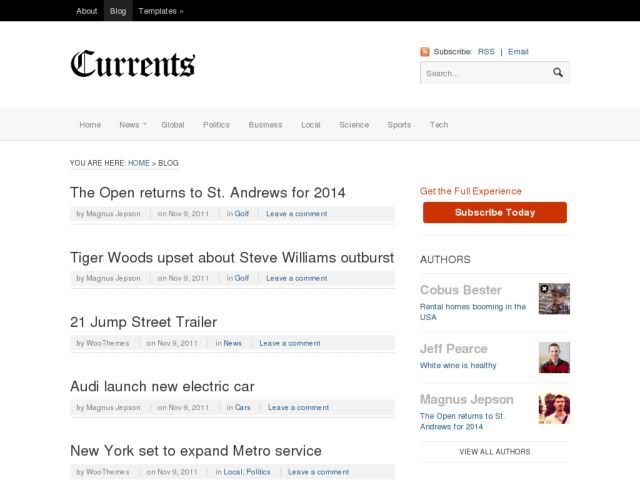The height and width of the screenshot is (480, 640).
Task: Open 'Audi launch new electric car' article
Action: pyautogui.click(x=162, y=386)
